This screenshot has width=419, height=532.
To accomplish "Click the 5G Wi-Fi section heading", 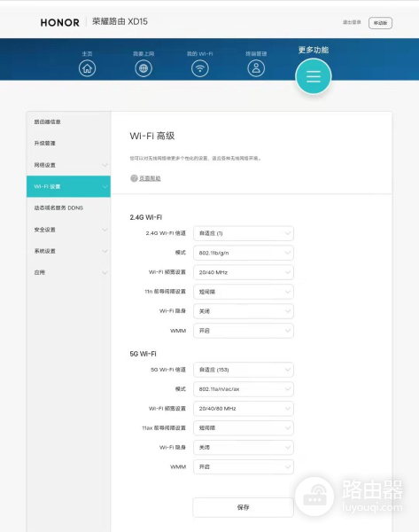I will pos(143,354).
